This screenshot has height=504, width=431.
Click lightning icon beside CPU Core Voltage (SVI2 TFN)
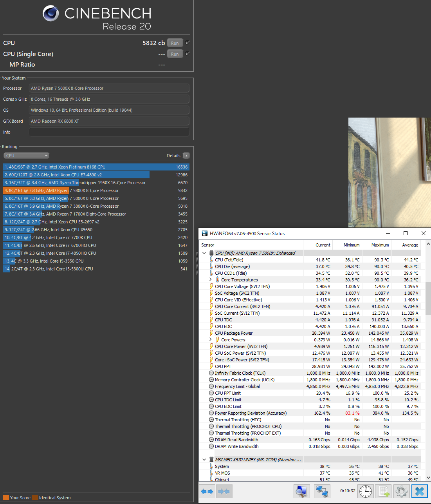[211, 286]
